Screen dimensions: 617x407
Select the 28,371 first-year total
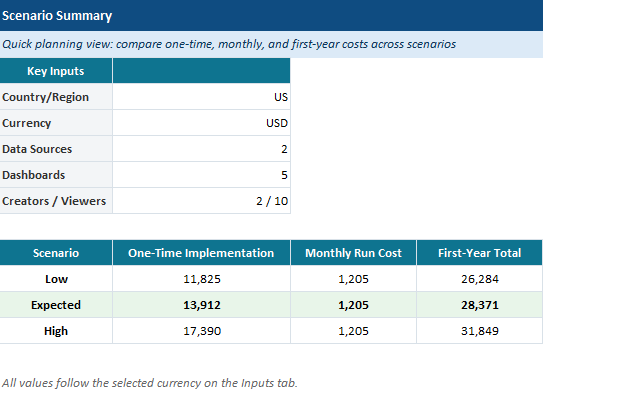[x=479, y=305]
